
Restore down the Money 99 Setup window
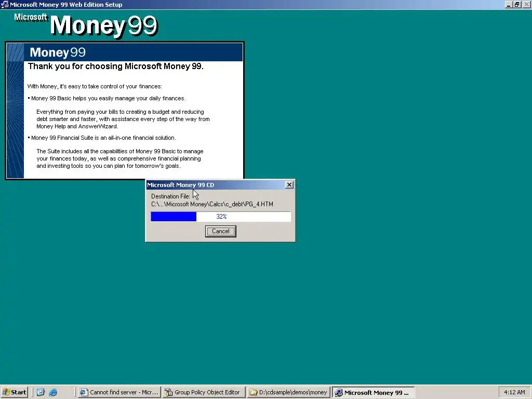(517, 5)
